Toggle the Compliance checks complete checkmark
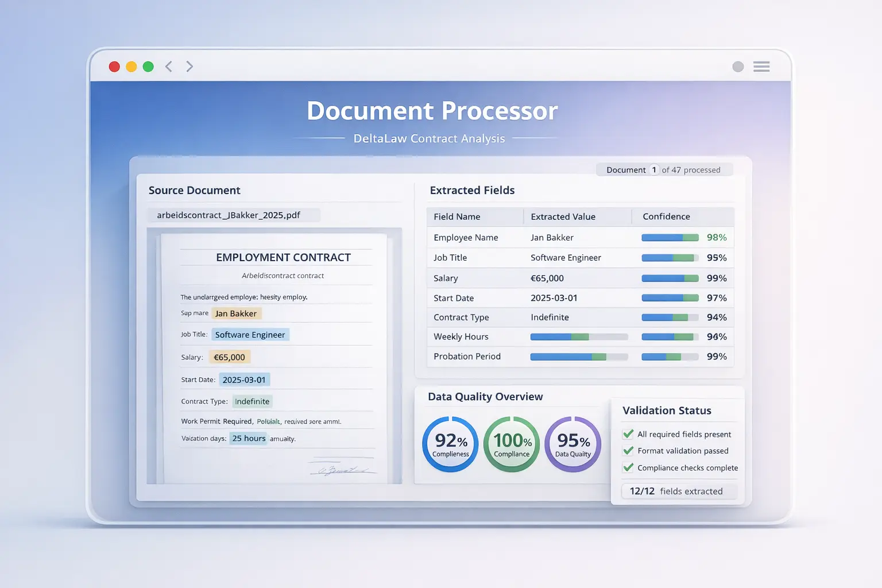Screen dimensions: 882x588 coord(628,467)
